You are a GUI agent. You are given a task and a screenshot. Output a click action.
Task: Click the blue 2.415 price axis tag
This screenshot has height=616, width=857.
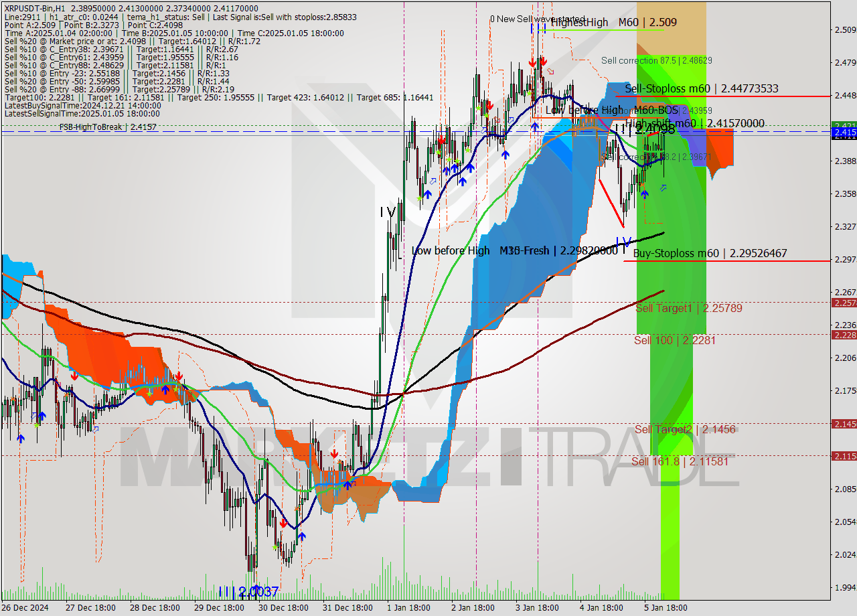844,133
